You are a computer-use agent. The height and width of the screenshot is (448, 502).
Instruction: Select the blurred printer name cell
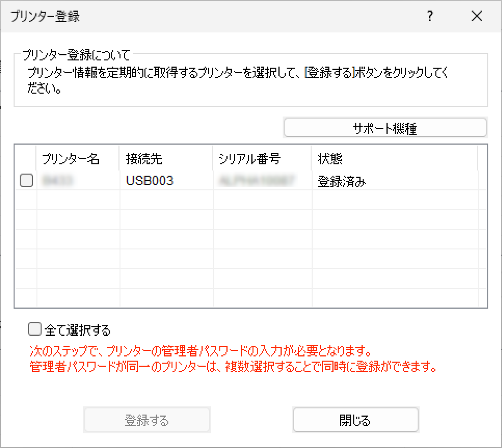click(x=57, y=180)
